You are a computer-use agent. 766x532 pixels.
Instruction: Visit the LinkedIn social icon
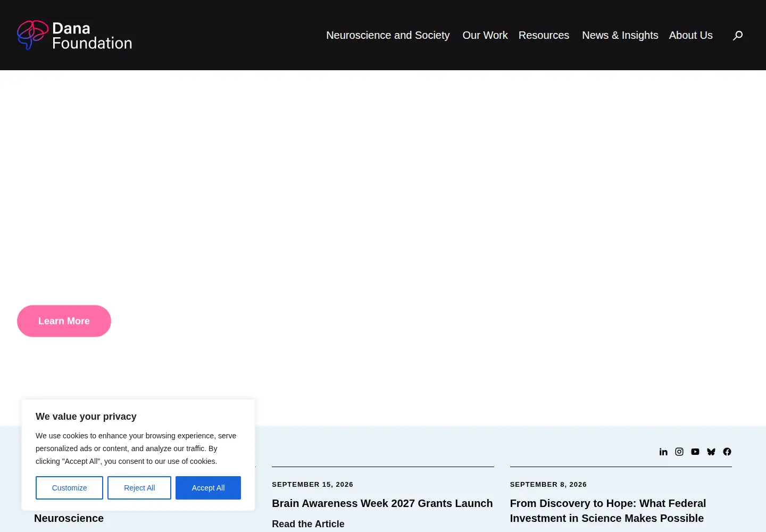663,452
